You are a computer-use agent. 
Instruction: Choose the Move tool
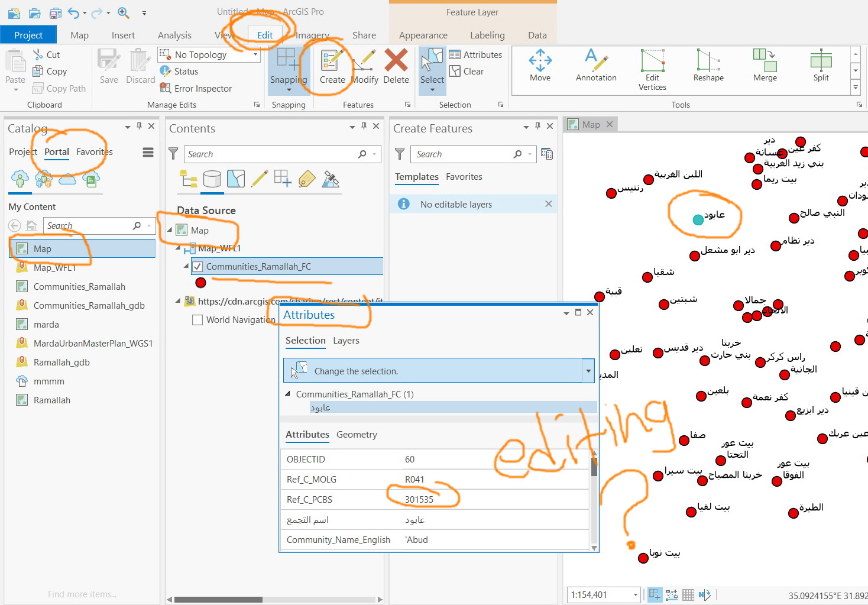tap(540, 66)
